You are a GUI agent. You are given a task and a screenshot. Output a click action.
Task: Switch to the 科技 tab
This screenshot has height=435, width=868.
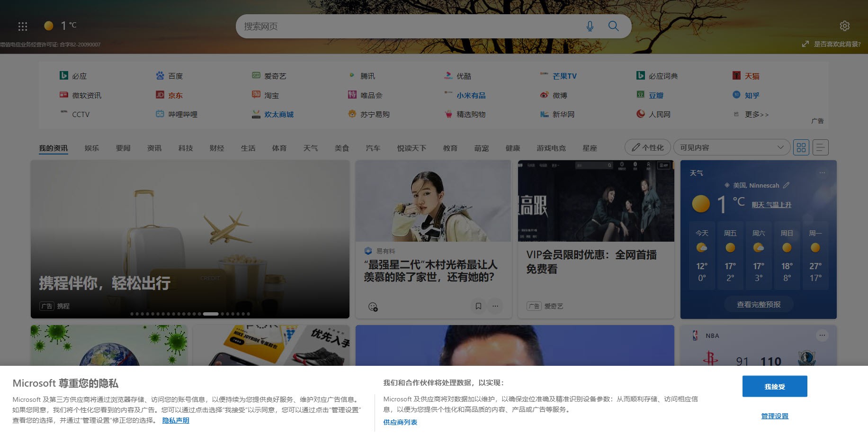point(186,148)
